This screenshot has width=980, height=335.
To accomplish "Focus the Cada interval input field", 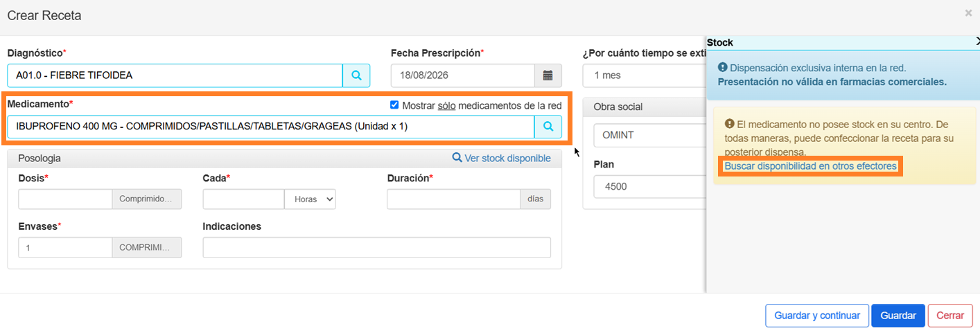I will (x=244, y=199).
